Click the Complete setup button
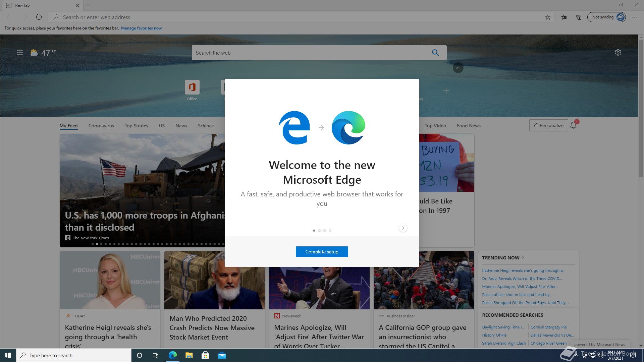 (x=322, y=252)
